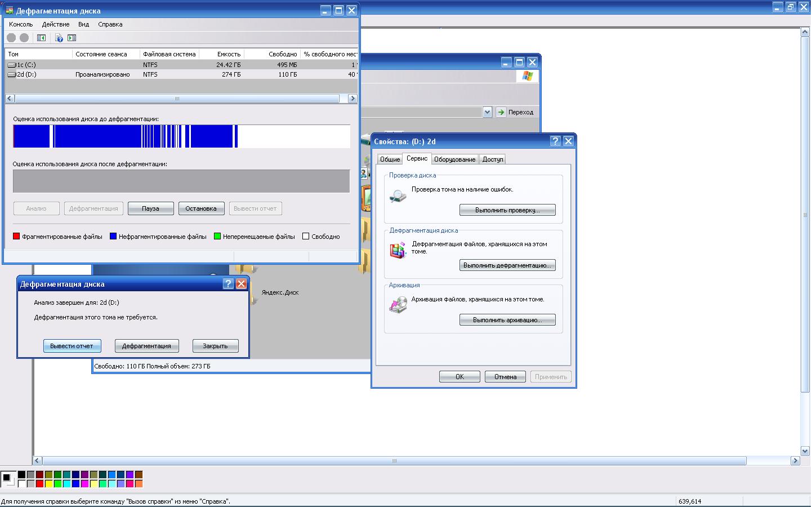
Task: Click the Paint horizontal scrollbar left arrow
Action: click(38, 461)
